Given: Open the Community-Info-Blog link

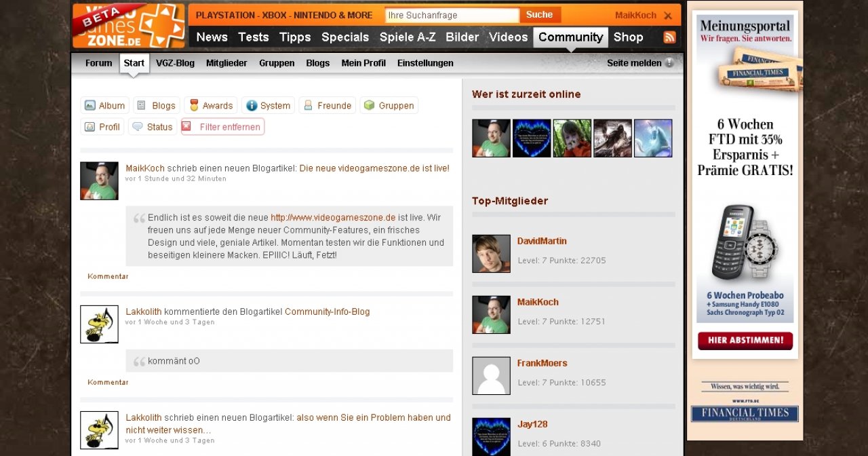Looking at the screenshot, I should point(328,311).
